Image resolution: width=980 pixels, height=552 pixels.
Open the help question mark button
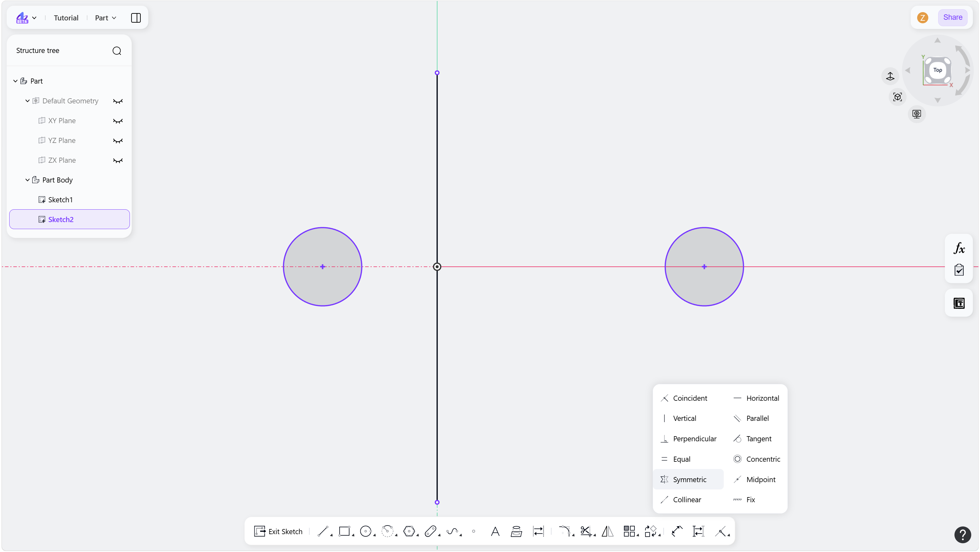click(963, 534)
